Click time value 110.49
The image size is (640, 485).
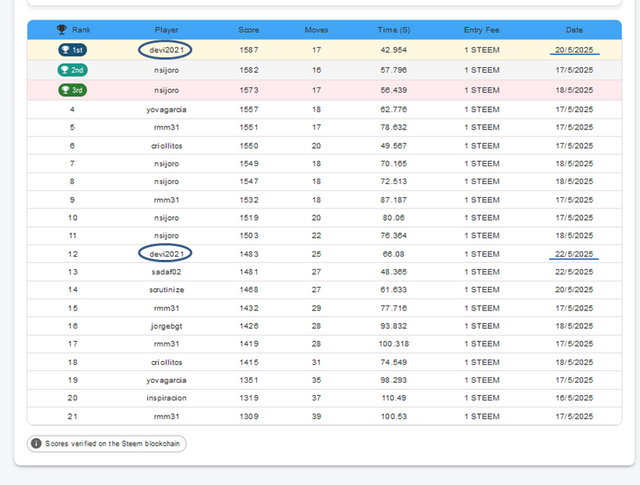click(x=394, y=398)
